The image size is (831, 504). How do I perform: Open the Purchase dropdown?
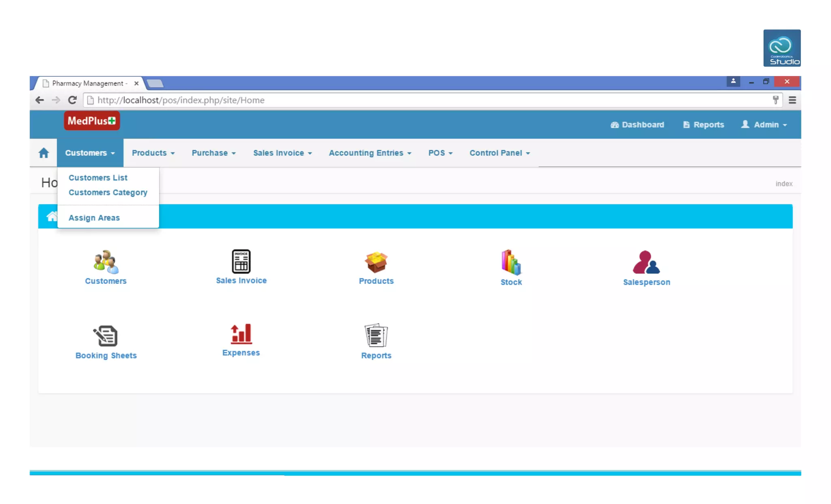tap(213, 153)
